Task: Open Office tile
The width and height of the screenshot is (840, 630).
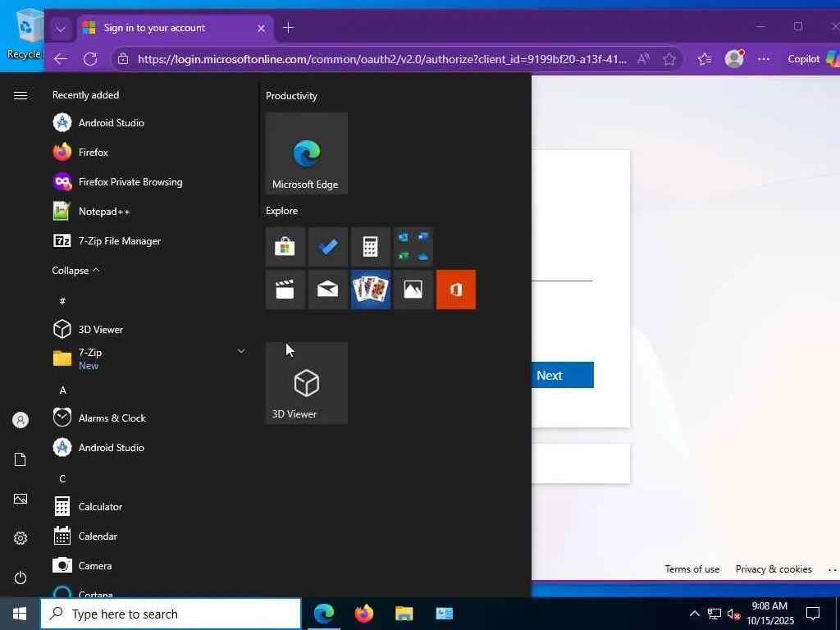Action: [x=456, y=290]
